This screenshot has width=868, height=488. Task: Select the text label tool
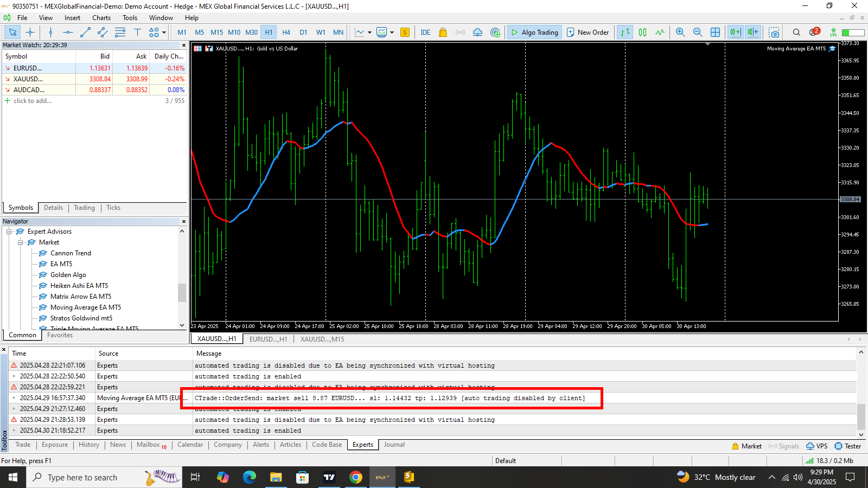coord(137,33)
